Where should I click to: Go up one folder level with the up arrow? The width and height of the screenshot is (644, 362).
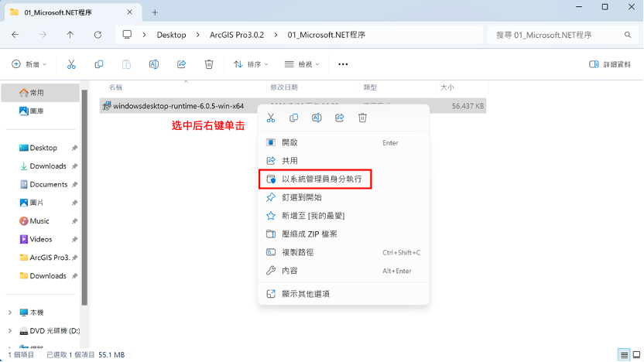pyautogui.click(x=70, y=35)
